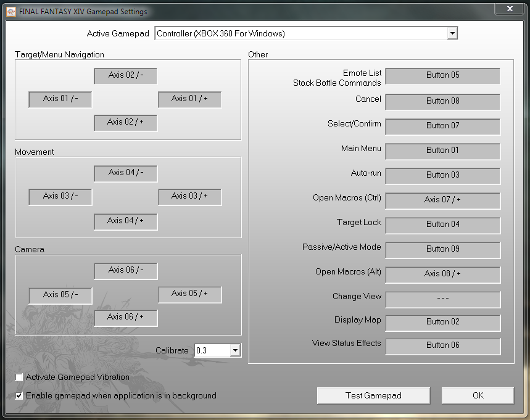Reassign View Status Effects binding Button 06
530x420 pixels.
click(x=443, y=347)
